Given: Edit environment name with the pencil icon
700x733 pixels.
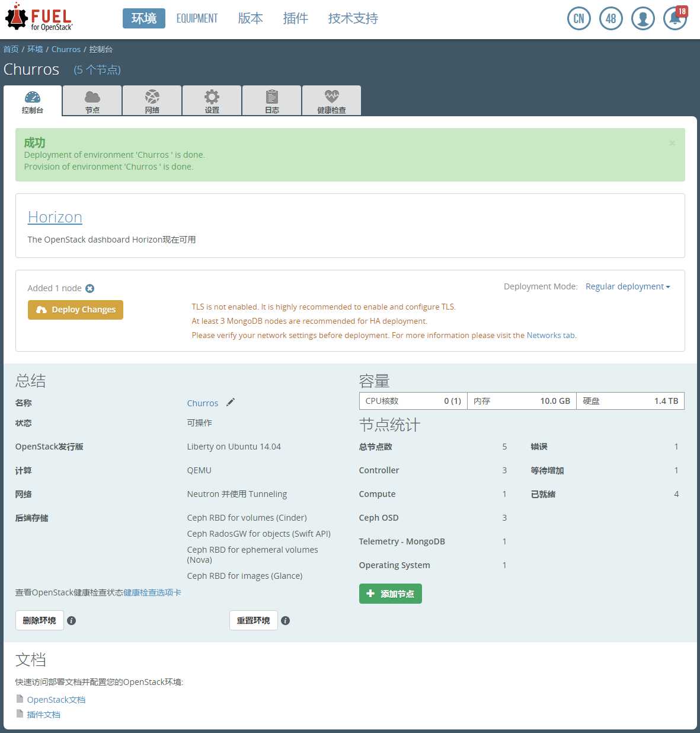Looking at the screenshot, I should pos(231,402).
